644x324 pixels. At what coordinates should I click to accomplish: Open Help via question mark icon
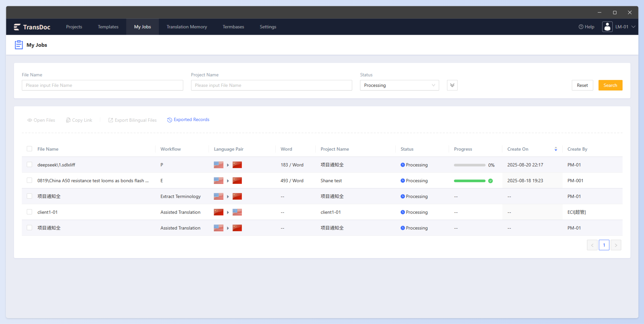tap(581, 27)
